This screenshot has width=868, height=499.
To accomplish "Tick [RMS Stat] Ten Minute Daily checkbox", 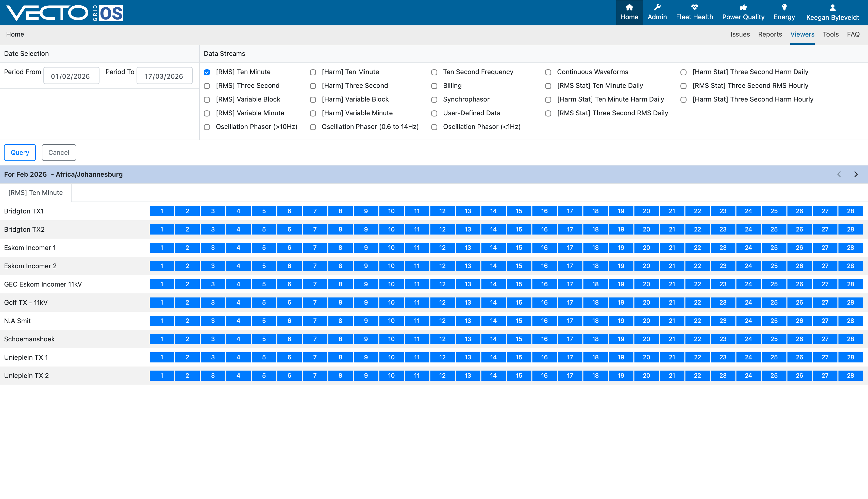I will pos(548,86).
